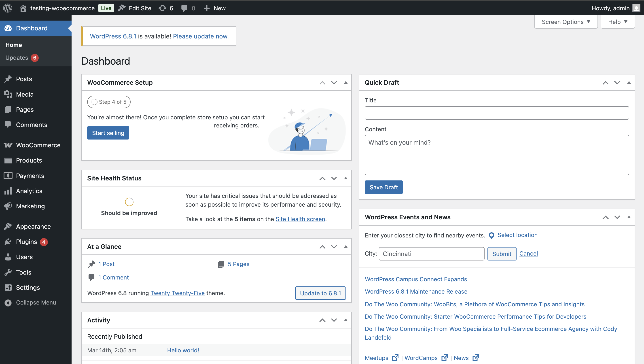Open Hello world! post link

[x=183, y=350]
